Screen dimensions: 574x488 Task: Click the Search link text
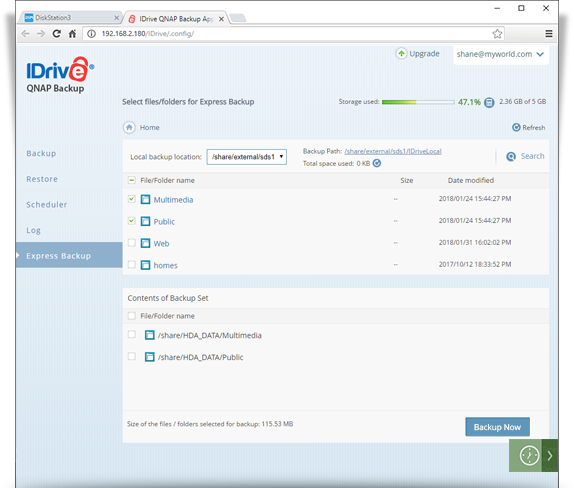(532, 156)
